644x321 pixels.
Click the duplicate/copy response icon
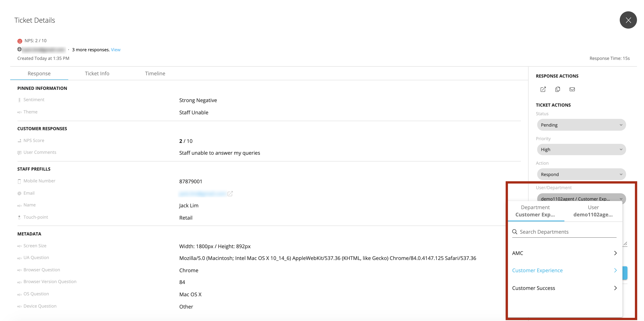pyautogui.click(x=557, y=89)
